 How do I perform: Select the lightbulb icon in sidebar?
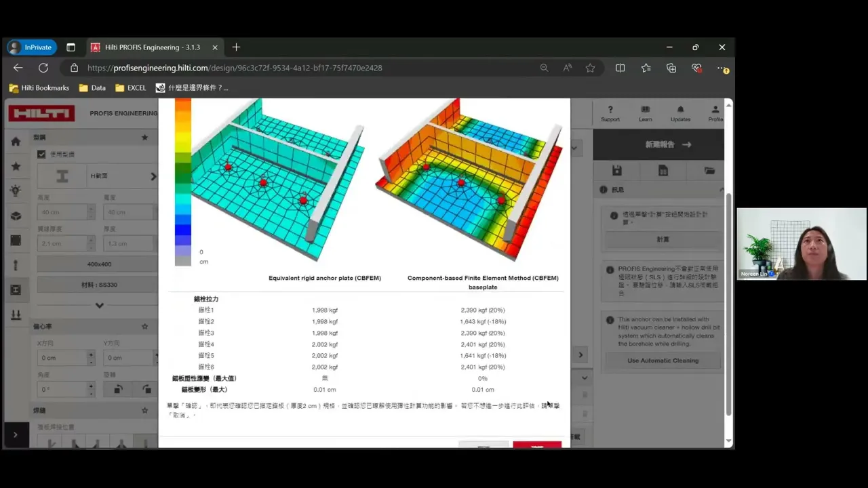16,191
